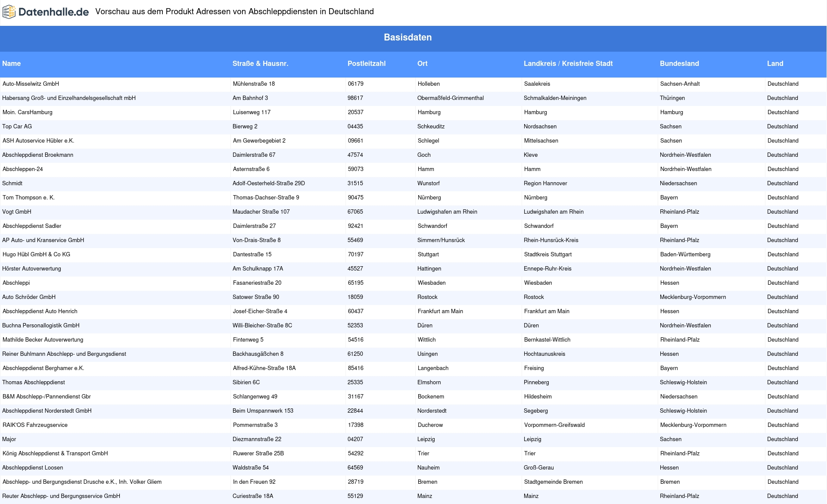Select Hugo Hübl GmbH & Co KG
The image size is (827, 504).
click(x=36, y=255)
